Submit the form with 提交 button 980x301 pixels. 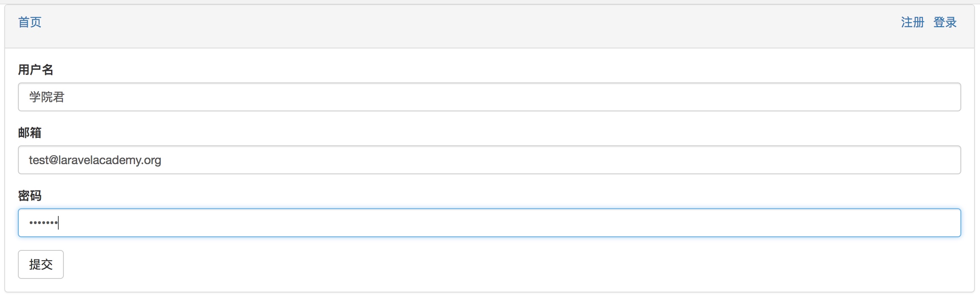coord(41,264)
